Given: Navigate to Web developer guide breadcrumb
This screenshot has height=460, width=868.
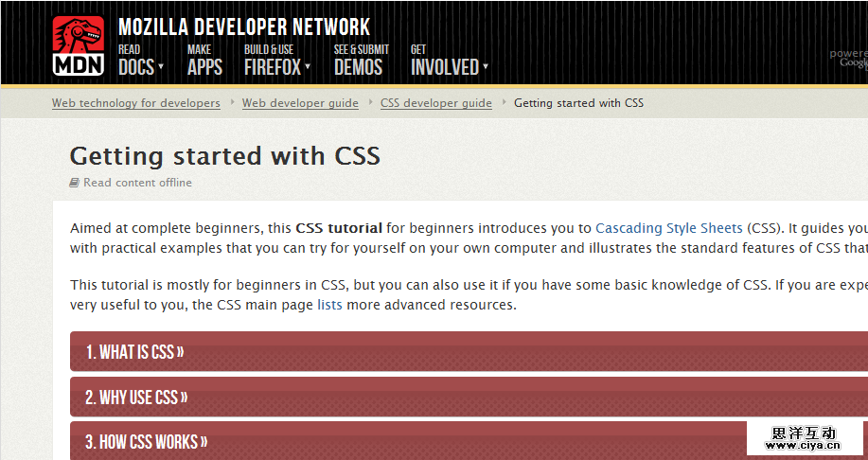Looking at the screenshot, I should (x=300, y=103).
